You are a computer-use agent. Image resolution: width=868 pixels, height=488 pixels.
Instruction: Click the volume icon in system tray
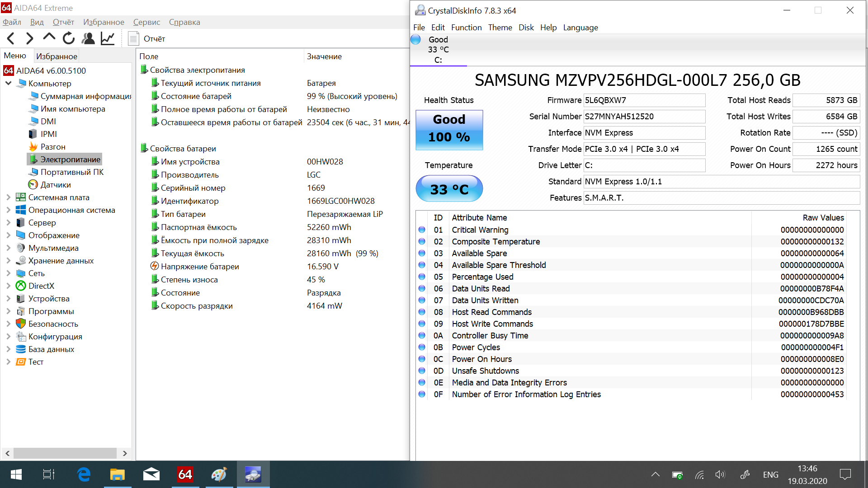pyautogui.click(x=720, y=474)
